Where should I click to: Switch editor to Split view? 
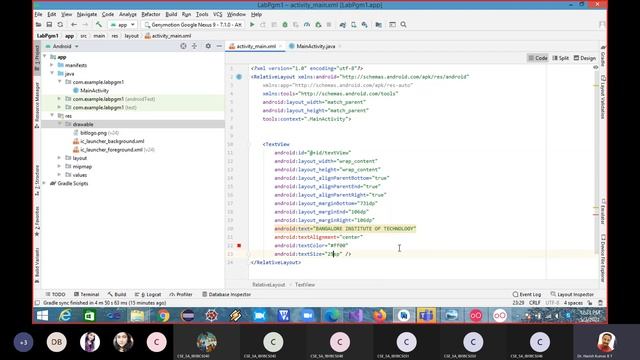click(560, 58)
